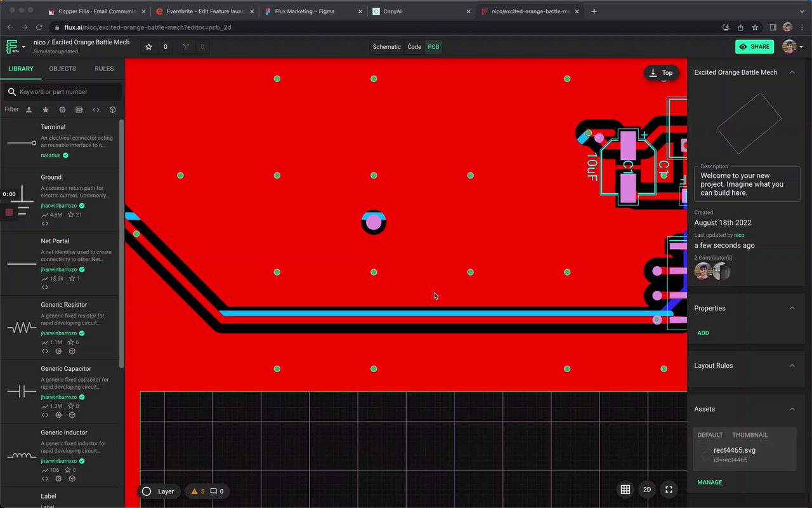Image resolution: width=812 pixels, height=508 pixels.
Task: Click the SHARE button
Action: 754,47
